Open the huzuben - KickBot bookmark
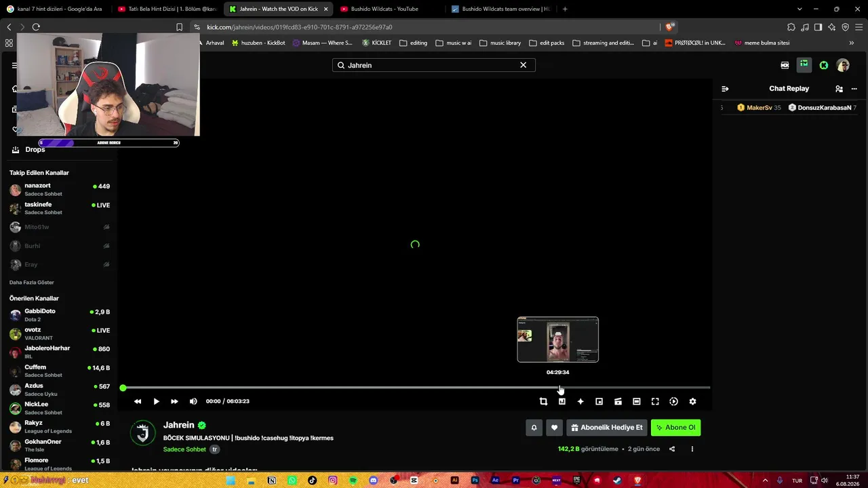 point(258,43)
